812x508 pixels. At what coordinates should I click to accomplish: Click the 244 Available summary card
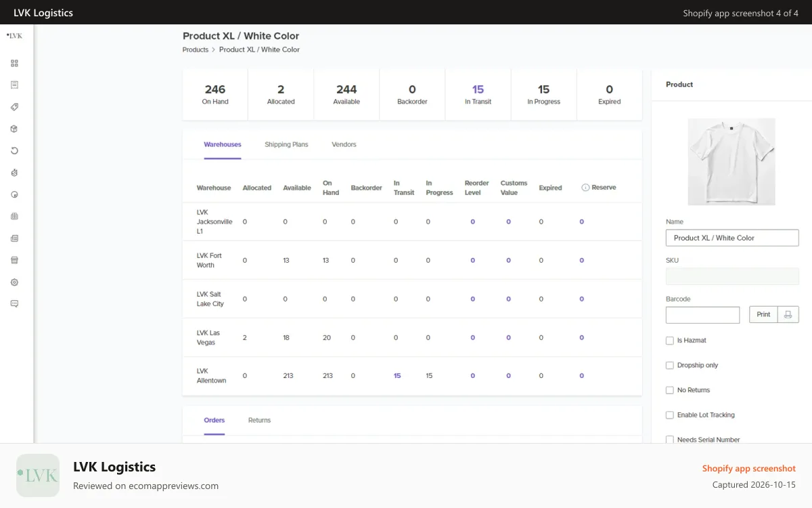(346, 94)
